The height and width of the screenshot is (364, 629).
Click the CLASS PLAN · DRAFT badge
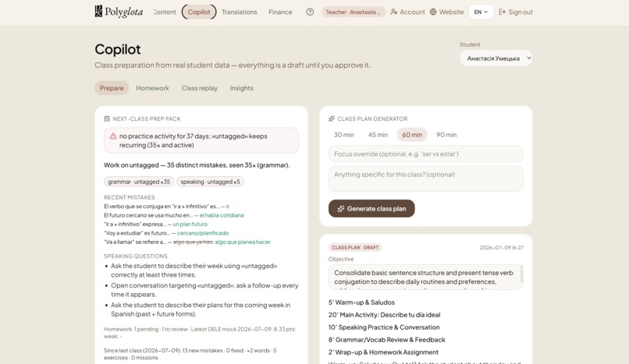tap(355, 247)
